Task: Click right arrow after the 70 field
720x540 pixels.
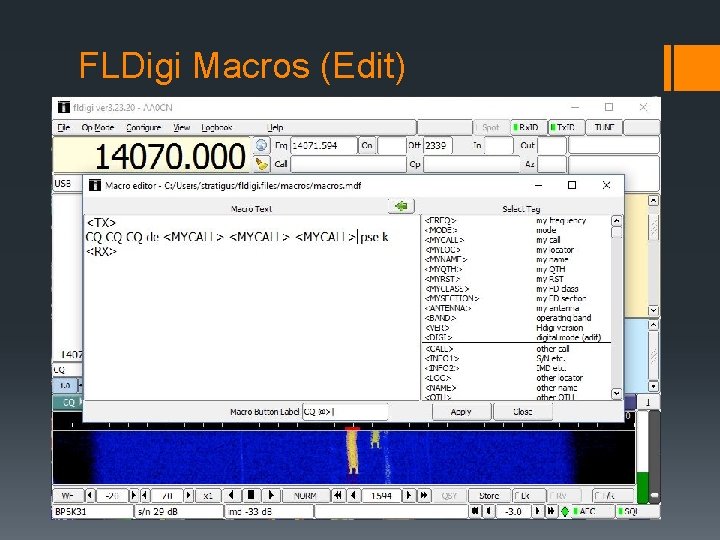Action: (188, 495)
